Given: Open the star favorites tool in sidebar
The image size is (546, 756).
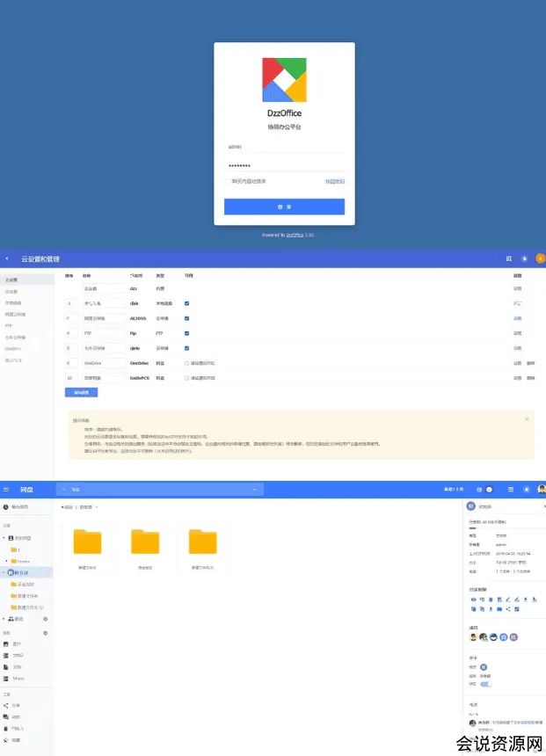Looking at the screenshot, I should pyautogui.click(x=6, y=740).
